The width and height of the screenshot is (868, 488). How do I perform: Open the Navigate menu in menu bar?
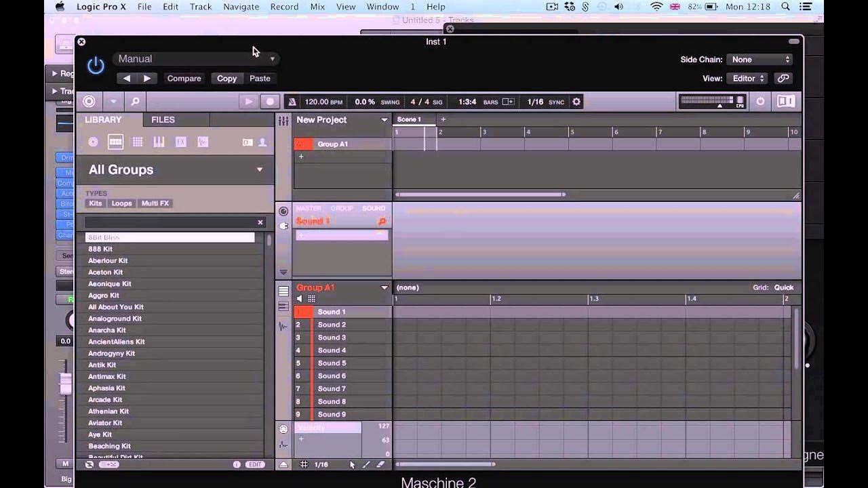click(241, 7)
